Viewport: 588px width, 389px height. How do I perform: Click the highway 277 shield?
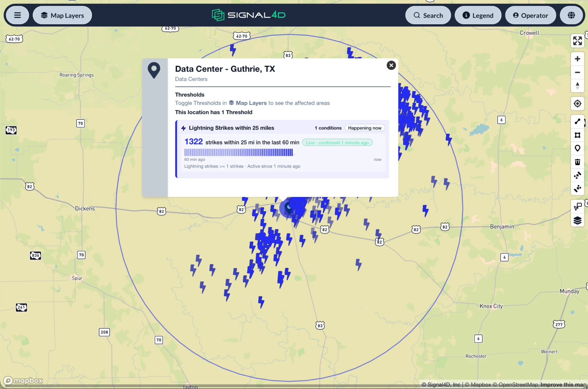[559, 324]
